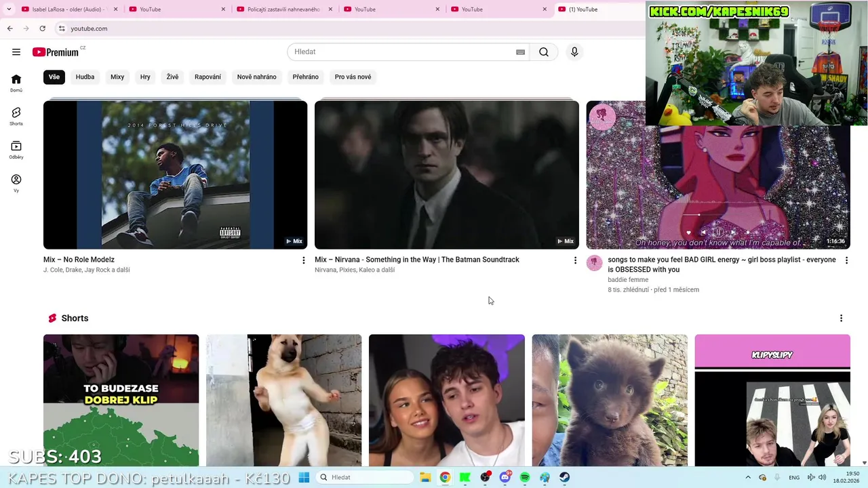Switch the ENG input language indicator

pyautogui.click(x=794, y=477)
